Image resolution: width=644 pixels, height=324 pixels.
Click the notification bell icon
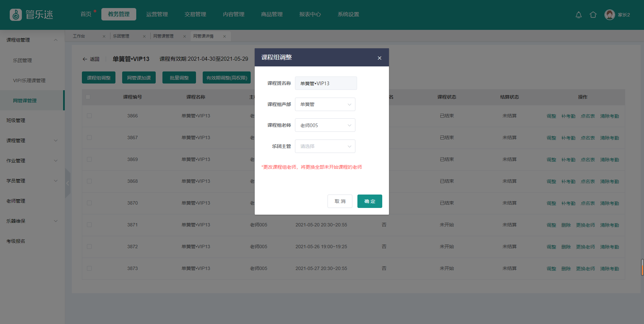pyautogui.click(x=579, y=15)
